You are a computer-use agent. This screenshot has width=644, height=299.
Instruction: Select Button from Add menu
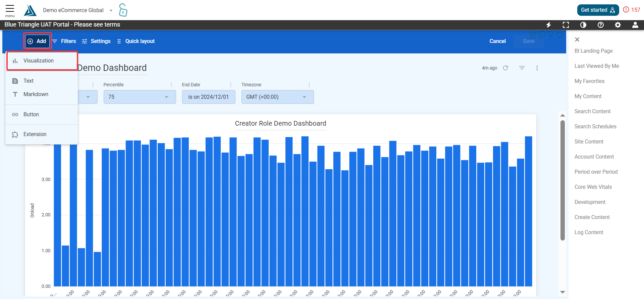click(x=42, y=115)
